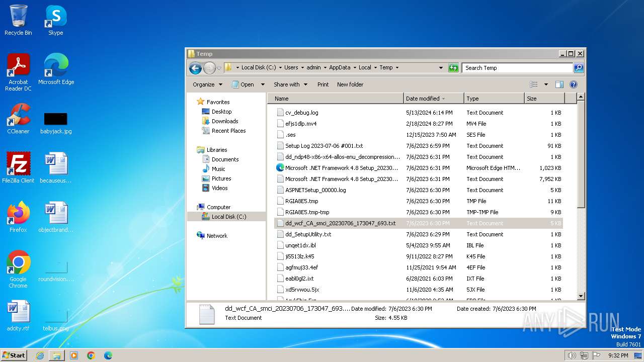
Task: Change view icon in toolbar
Action: click(534, 84)
